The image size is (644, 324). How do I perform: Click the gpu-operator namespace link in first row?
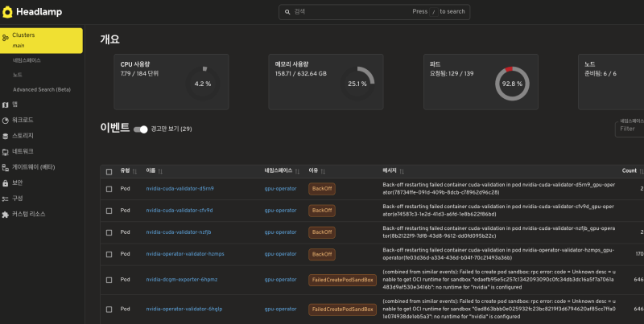pyautogui.click(x=280, y=188)
